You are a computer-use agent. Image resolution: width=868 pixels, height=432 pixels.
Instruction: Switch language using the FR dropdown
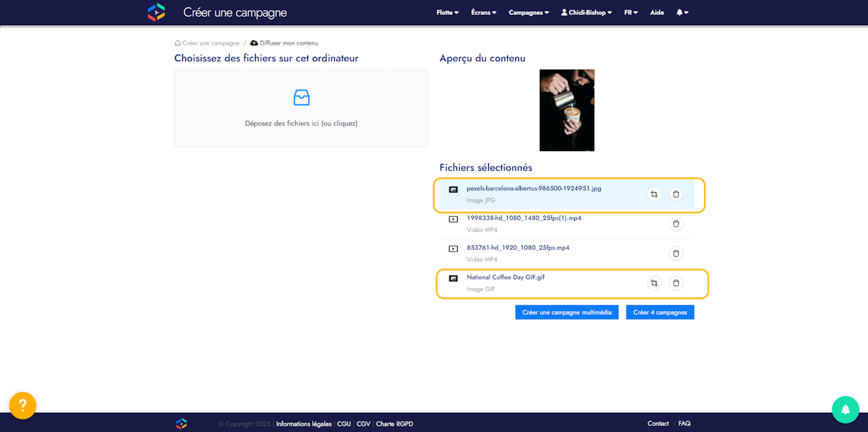tap(631, 12)
